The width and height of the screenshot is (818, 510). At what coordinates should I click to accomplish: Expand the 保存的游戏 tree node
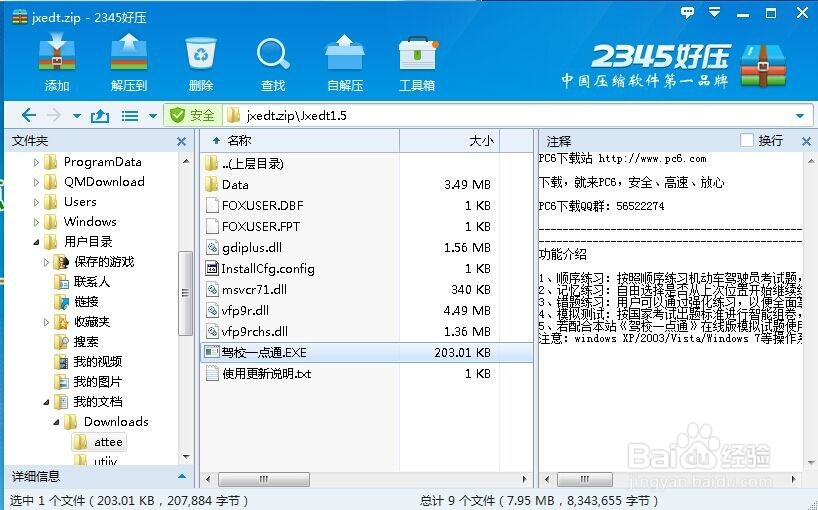(x=46, y=262)
